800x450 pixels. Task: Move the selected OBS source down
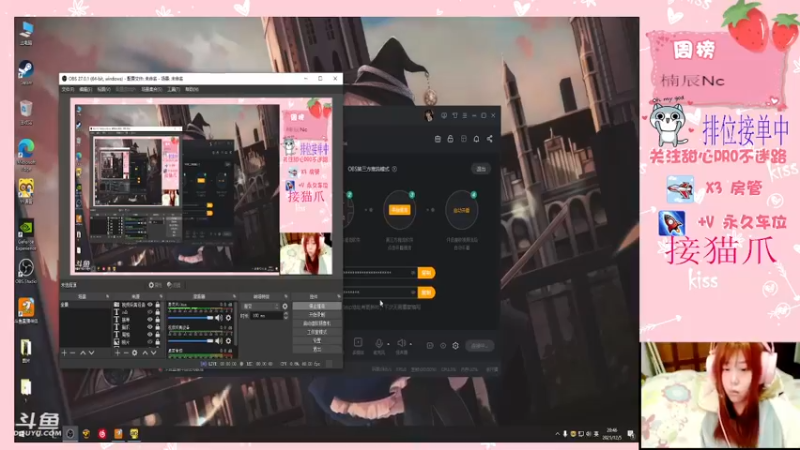[x=154, y=353]
